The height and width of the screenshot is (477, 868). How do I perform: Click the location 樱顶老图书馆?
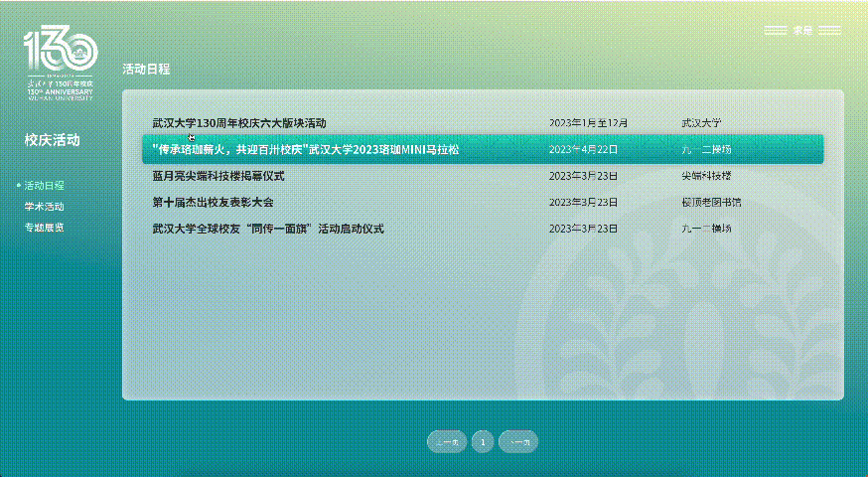click(x=711, y=202)
